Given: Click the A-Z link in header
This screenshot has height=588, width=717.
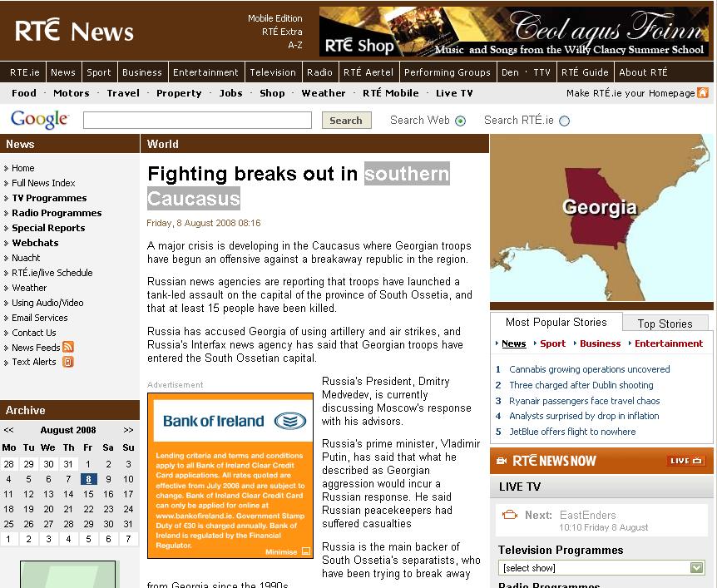Looking at the screenshot, I should pos(295,45).
